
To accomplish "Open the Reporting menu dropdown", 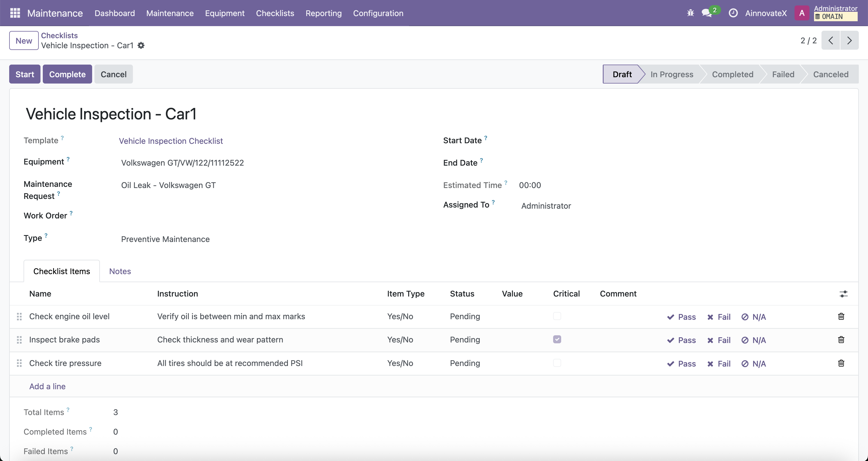I will pos(323,13).
